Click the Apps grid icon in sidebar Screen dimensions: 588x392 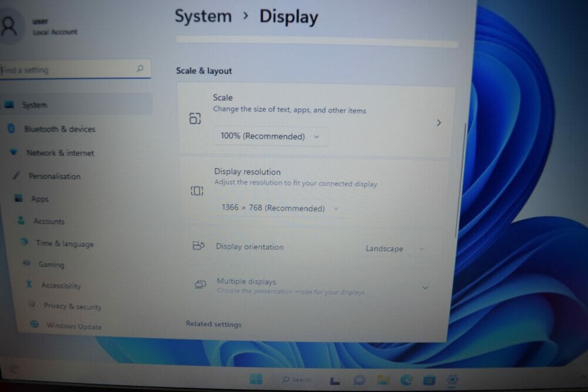18,198
